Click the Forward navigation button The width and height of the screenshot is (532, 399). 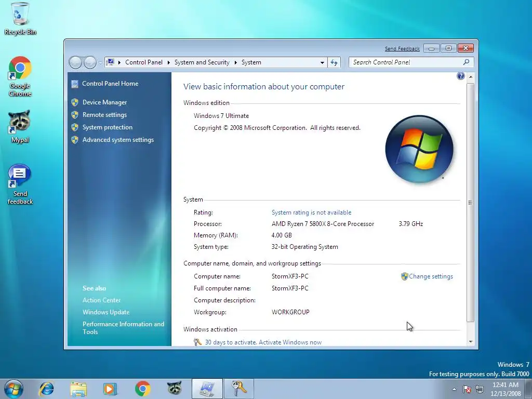(x=90, y=62)
